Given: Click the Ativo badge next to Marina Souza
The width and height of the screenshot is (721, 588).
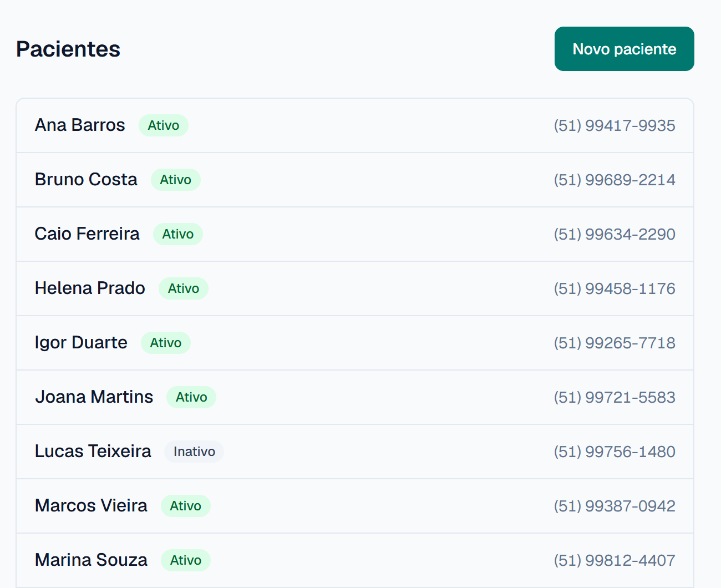Looking at the screenshot, I should pos(186,560).
